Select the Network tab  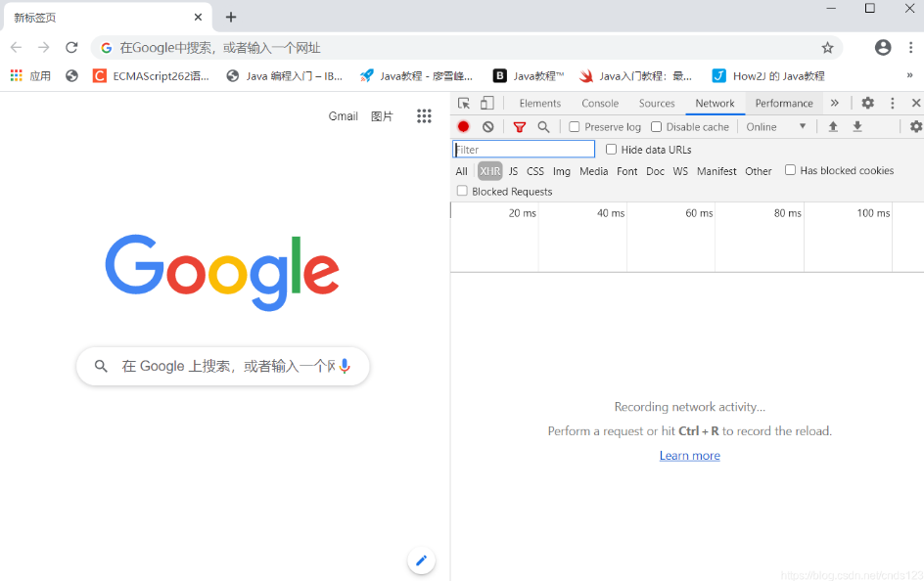715,103
